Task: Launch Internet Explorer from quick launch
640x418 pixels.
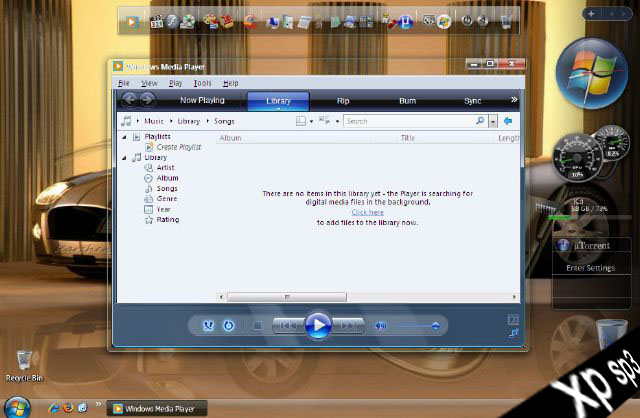Action: [x=53, y=407]
